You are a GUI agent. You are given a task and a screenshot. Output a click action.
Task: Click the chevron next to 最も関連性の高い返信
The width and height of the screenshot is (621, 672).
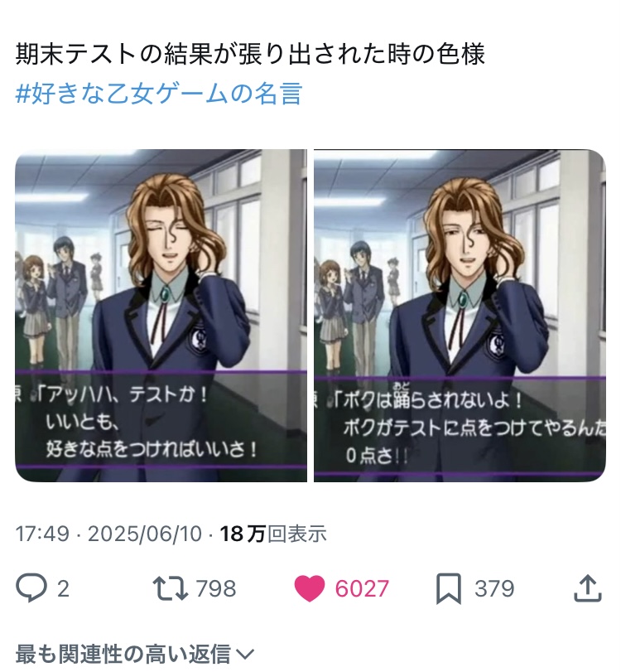click(x=245, y=655)
